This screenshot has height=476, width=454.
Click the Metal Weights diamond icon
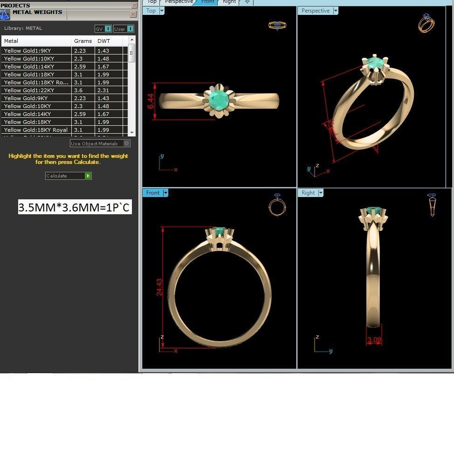[5, 14]
